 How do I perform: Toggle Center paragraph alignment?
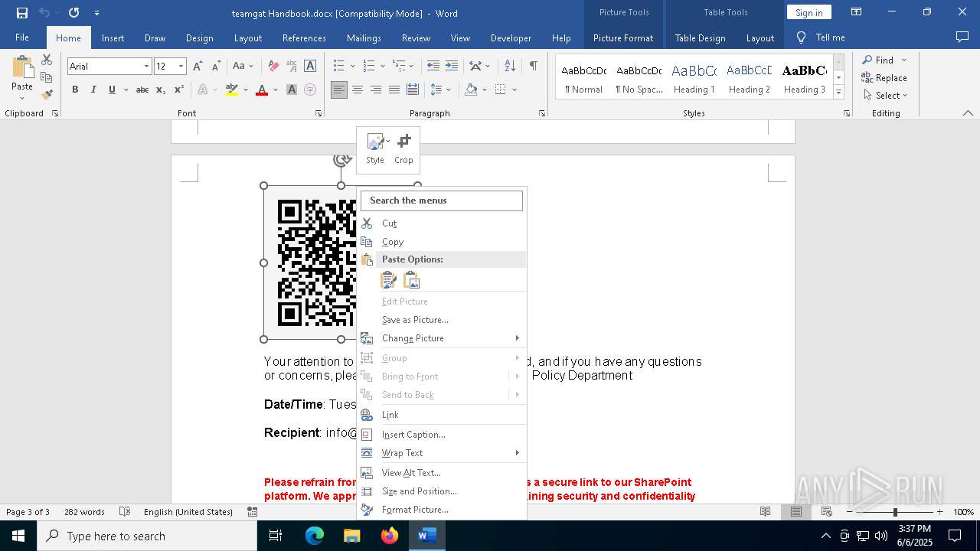[358, 90]
